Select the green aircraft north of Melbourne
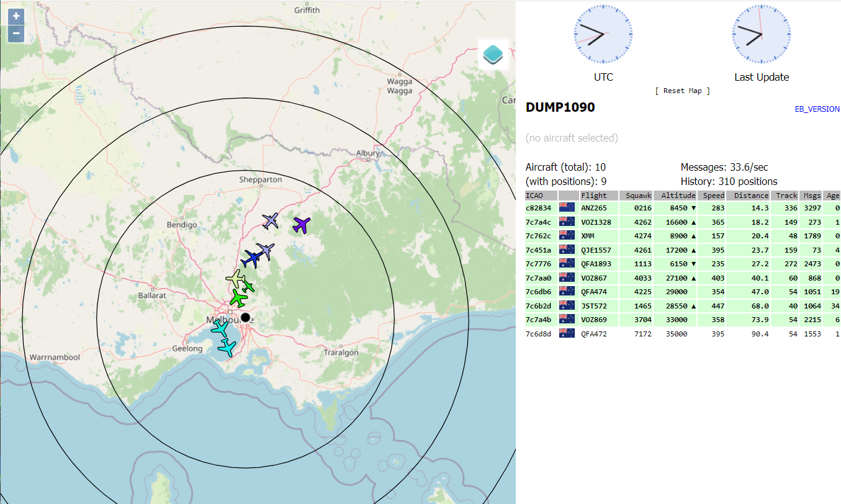 [238, 299]
